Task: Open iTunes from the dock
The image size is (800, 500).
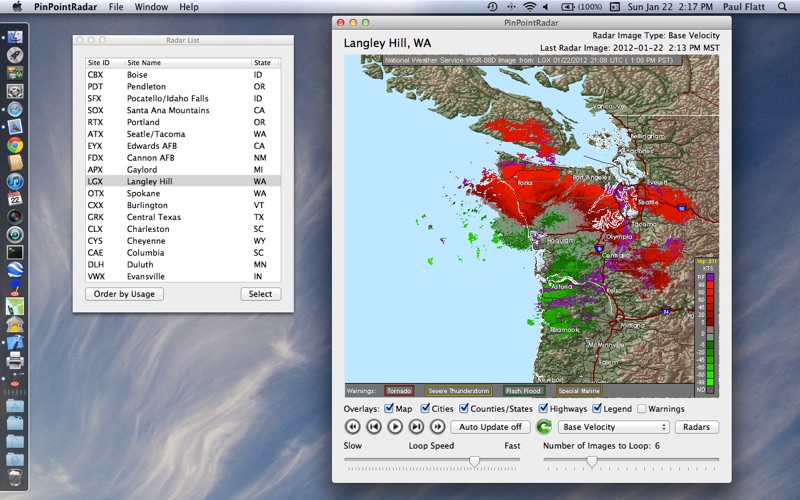Action: [15, 181]
